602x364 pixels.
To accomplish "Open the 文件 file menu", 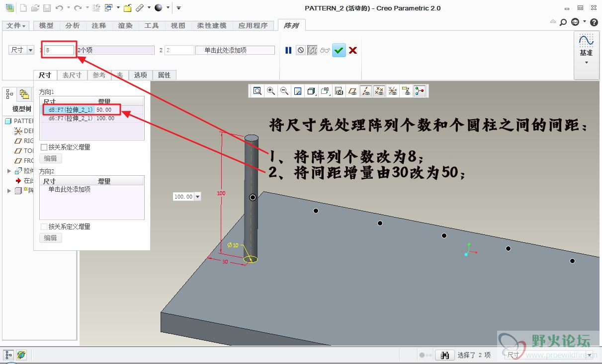I will tap(16, 25).
